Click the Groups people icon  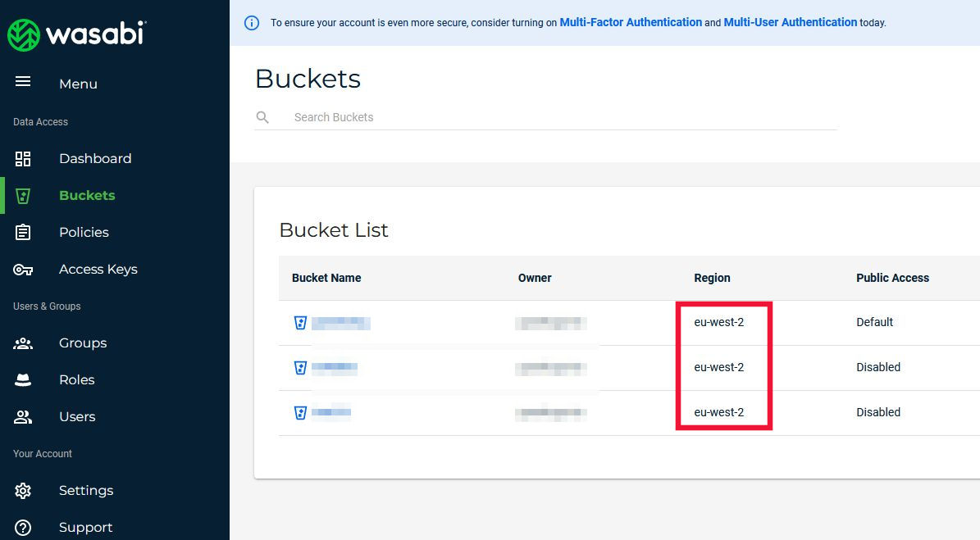coord(23,343)
